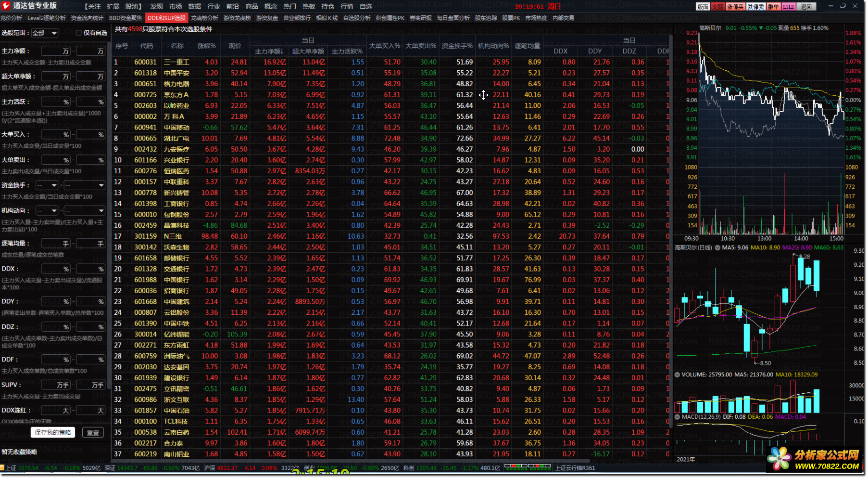Viewport: 868px width, 478px height.
Task: Click the 主力活跃 minimum percent field
Action: pyautogui.click(x=56, y=102)
